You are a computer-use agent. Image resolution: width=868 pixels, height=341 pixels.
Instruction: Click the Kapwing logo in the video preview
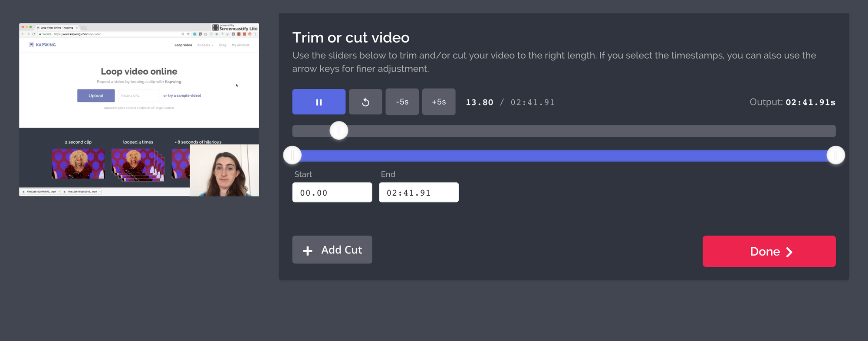click(x=43, y=45)
